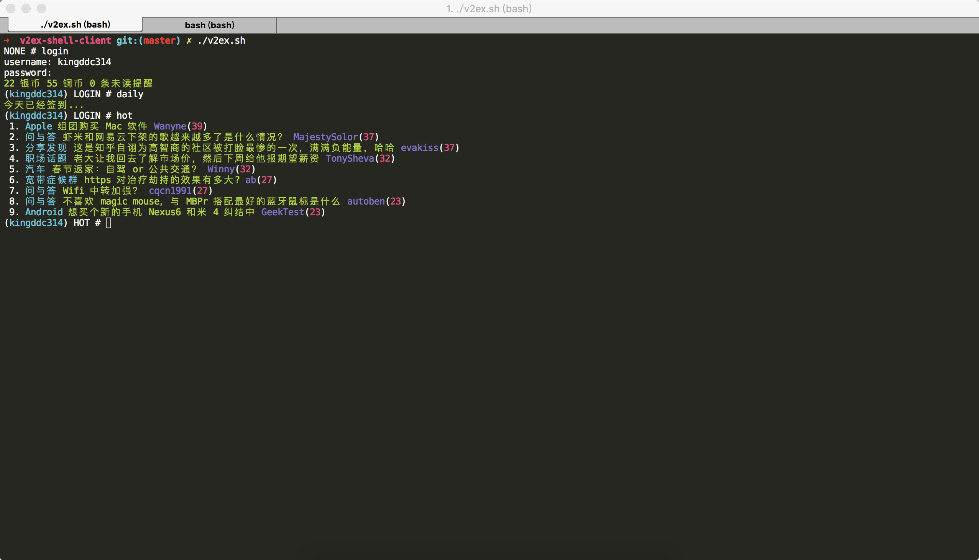Click the cursor at HOT prompt
This screenshot has height=560, width=979.
[x=108, y=223]
